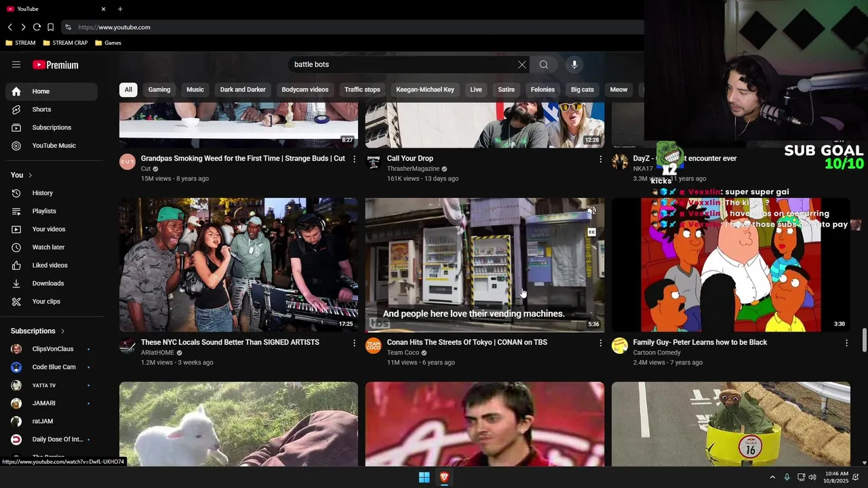This screenshot has height=488, width=868.
Task: Open the Cut channel avatar
Action: [x=127, y=162]
